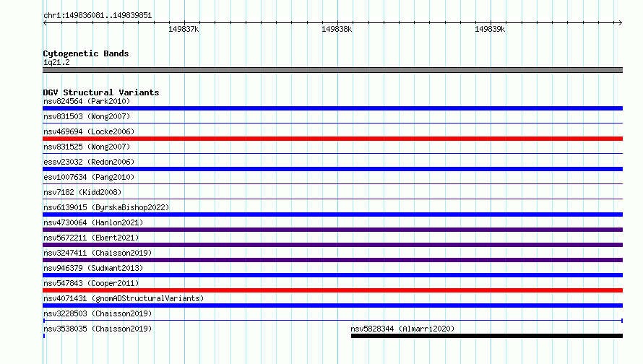Click the purple bar under nsv4730064
The image size is (643, 364).
click(x=332, y=230)
